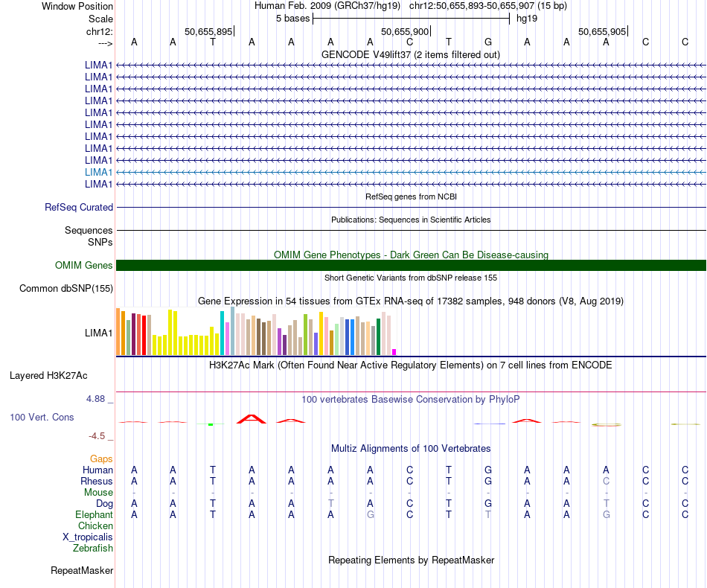
Task: Click the pale C in Rhesus row
Action: [x=606, y=481]
